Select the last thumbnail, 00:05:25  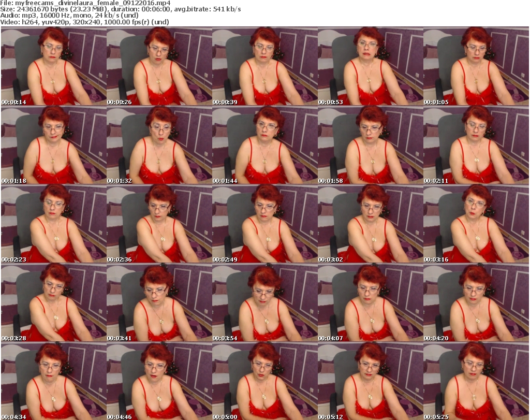point(476,381)
